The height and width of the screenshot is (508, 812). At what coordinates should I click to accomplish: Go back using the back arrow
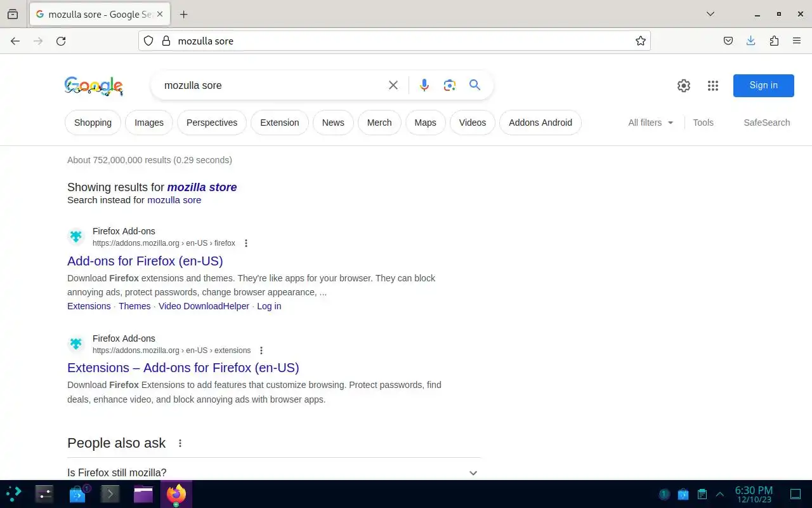[15, 41]
